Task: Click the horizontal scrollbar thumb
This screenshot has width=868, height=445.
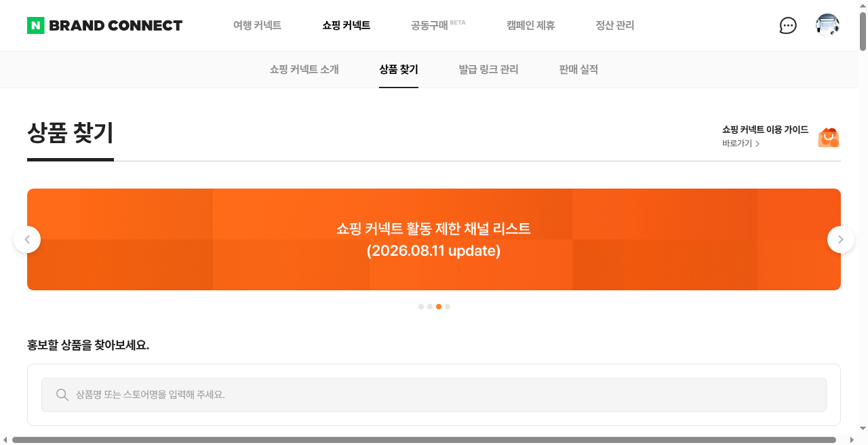Action: [x=424, y=440]
